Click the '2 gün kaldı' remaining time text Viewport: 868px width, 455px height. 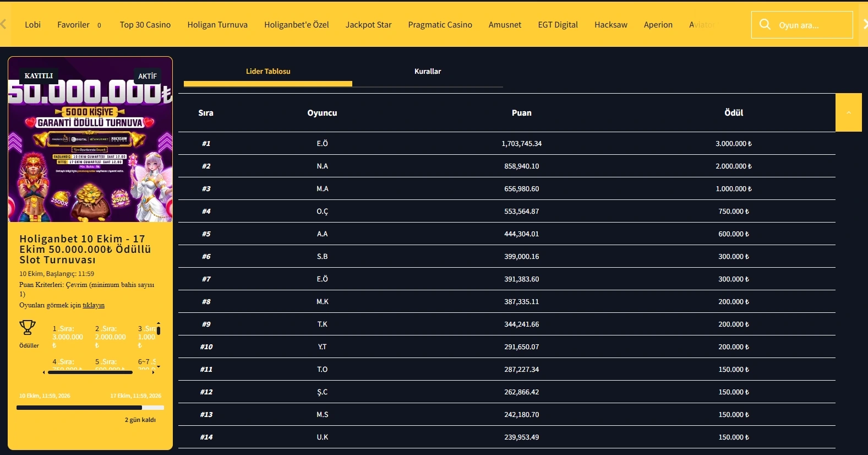pos(140,420)
